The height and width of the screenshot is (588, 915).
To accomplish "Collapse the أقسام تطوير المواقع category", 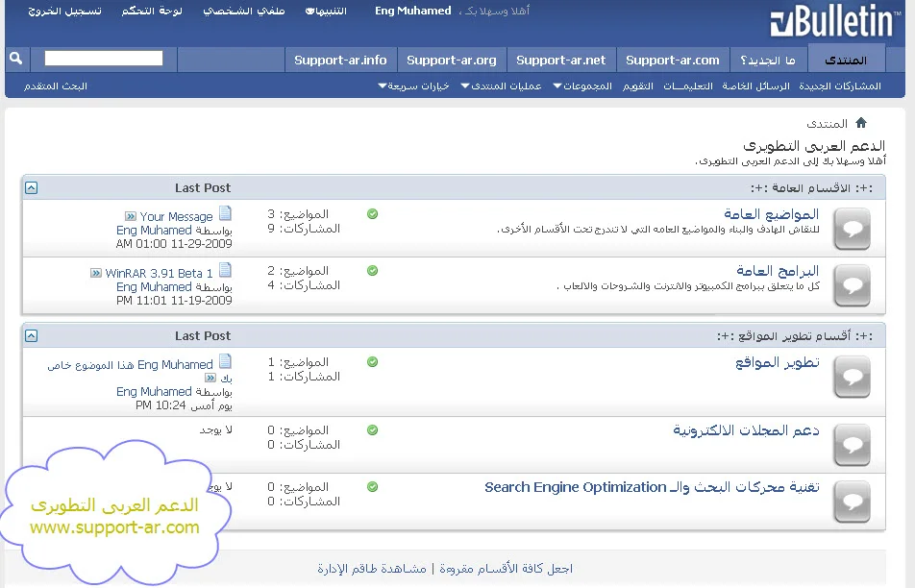I will (32, 335).
